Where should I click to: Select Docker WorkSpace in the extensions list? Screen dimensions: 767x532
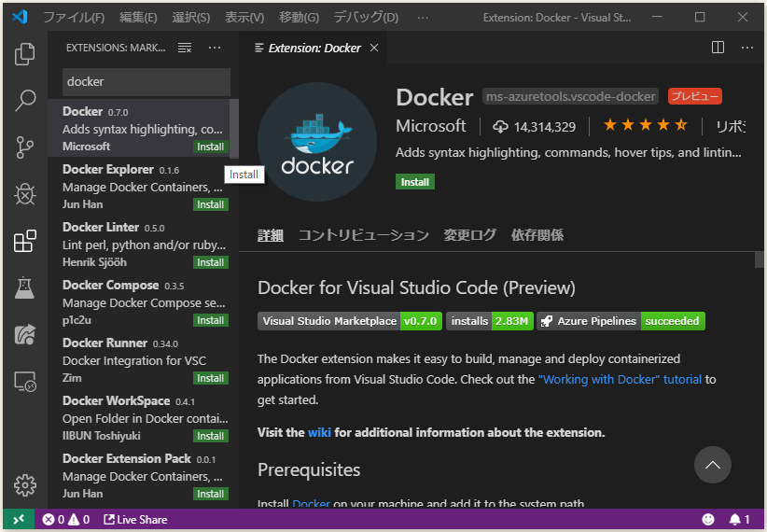(x=142, y=418)
